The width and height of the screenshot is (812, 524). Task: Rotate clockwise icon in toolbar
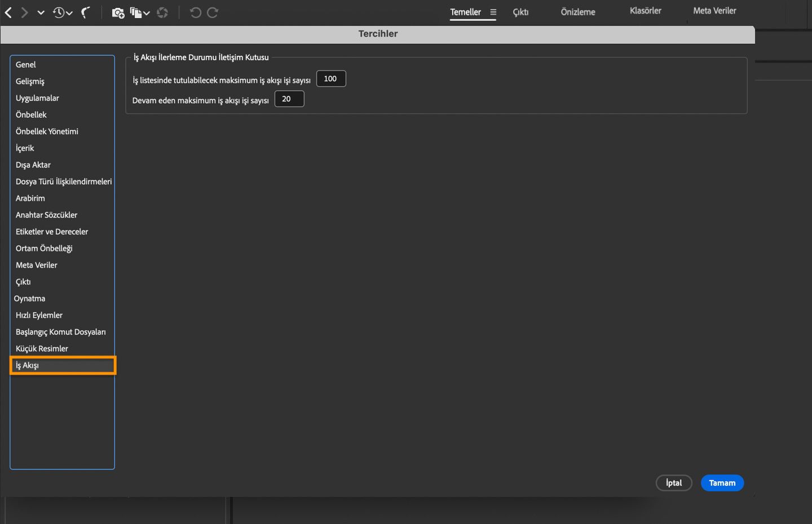pyautogui.click(x=213, y=12)
